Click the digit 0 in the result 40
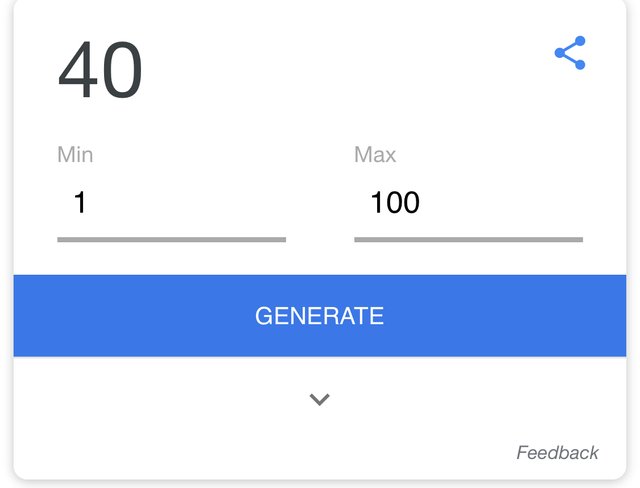 pos(122,70)
